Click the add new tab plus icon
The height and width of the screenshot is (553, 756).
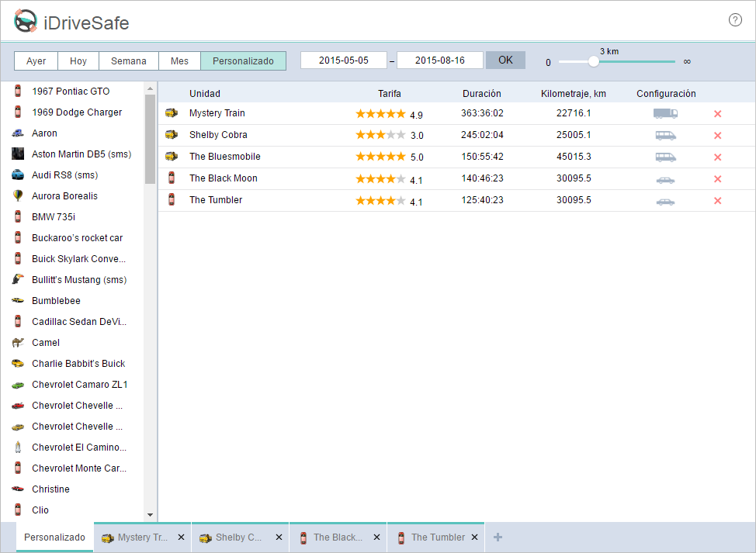(498, 537)
